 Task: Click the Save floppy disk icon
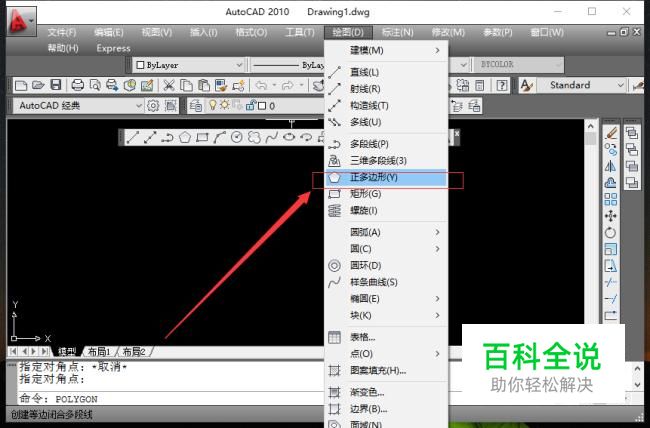[56, 85]
